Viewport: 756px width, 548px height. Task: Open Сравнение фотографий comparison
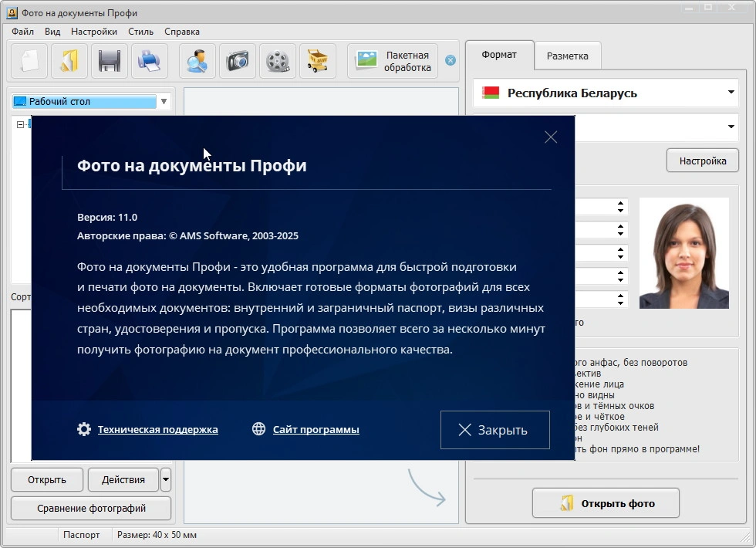tap(91, 509)
